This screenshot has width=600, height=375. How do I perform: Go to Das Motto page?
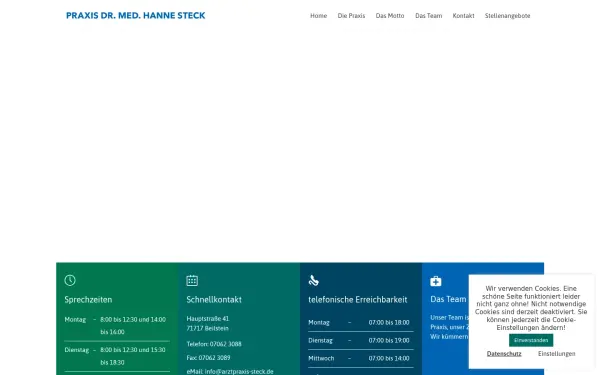390,16
